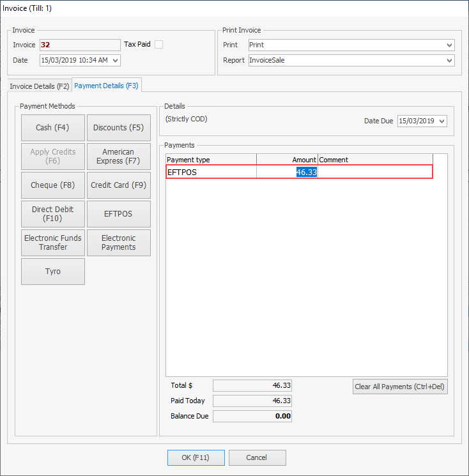Select Cheque (F8) payment method
Screen dimensions: 469x476
point(53,185)
